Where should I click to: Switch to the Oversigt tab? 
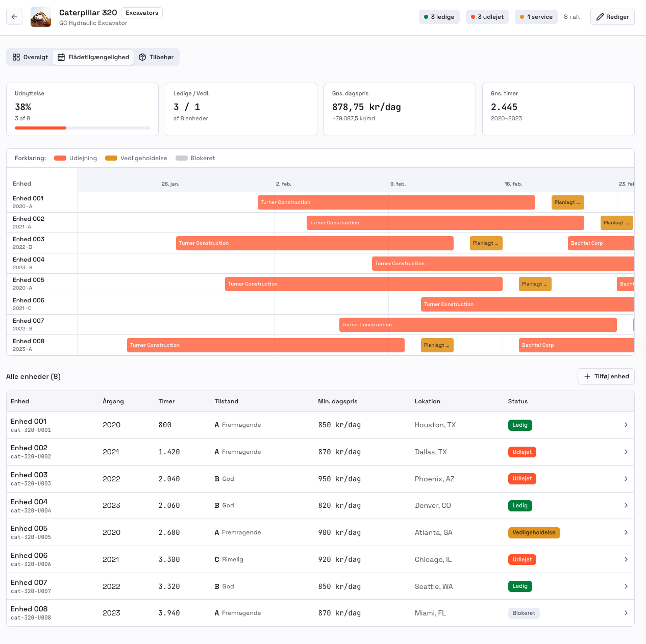click(x=31, y=57)
